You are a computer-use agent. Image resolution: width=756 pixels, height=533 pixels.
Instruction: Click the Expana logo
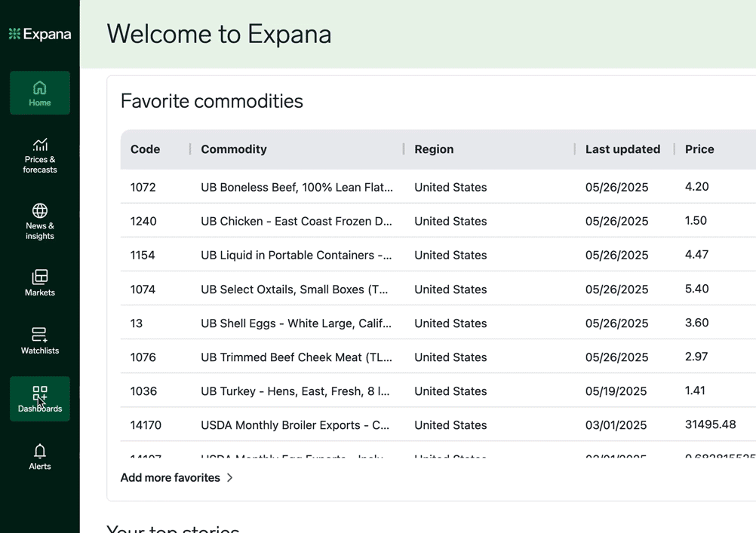click(x=40, y=34)
